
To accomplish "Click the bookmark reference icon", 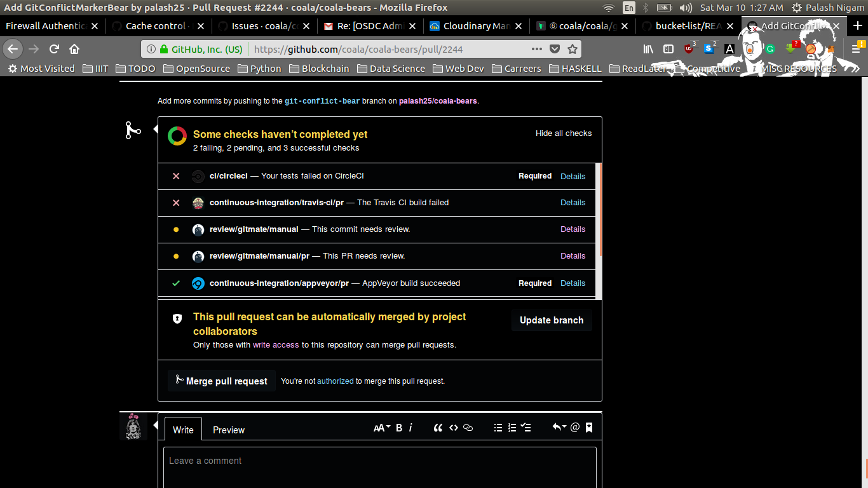I will click(x=589, y=428).
